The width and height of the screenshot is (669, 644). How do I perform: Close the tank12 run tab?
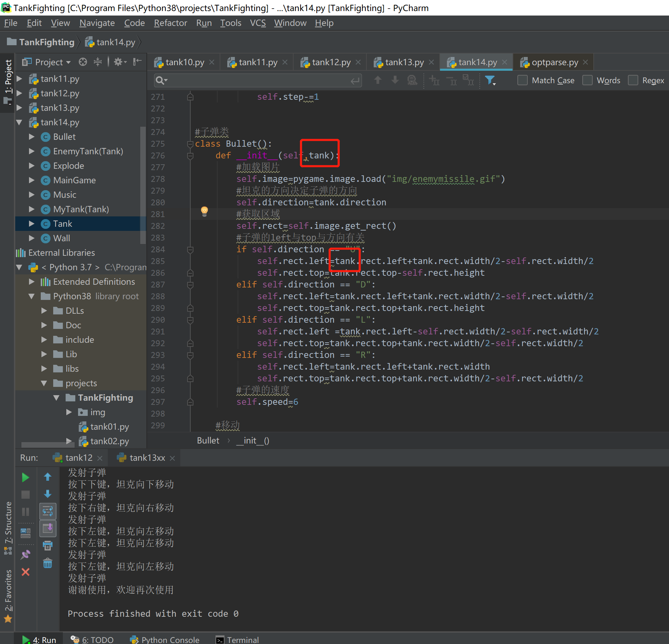100,458
